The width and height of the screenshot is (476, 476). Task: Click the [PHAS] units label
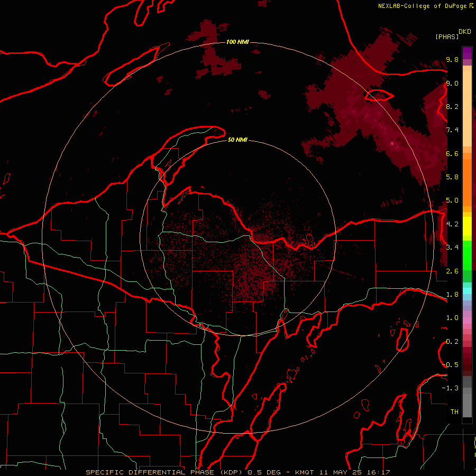[x=447, y=36]
